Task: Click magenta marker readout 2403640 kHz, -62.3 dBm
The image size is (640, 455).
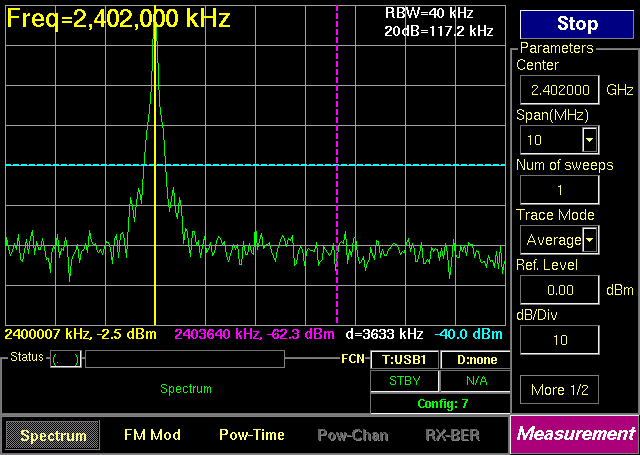Action: tap(254, 334)
